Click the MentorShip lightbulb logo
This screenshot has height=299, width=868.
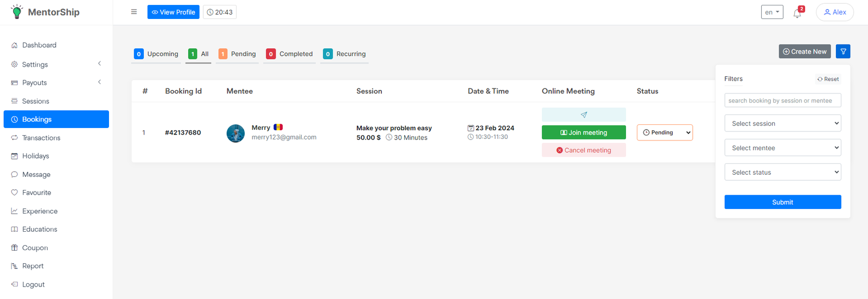pyautogui.click(x=17, y=11)
